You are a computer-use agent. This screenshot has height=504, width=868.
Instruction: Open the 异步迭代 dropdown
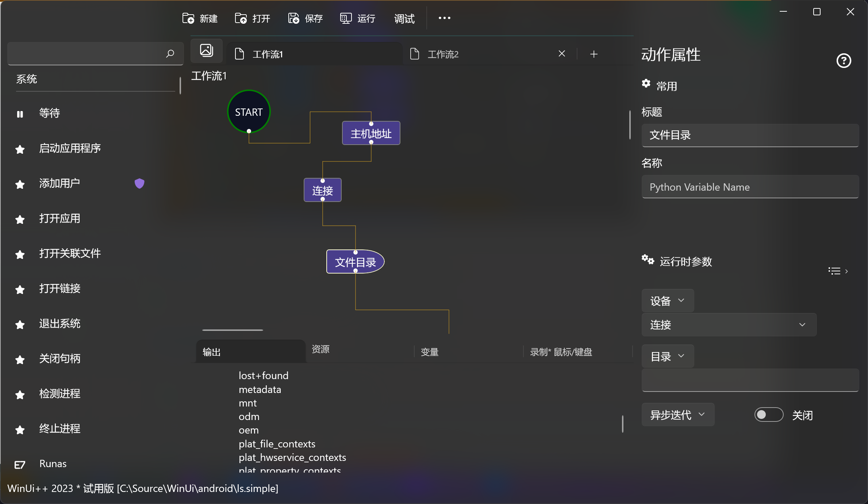677,415
